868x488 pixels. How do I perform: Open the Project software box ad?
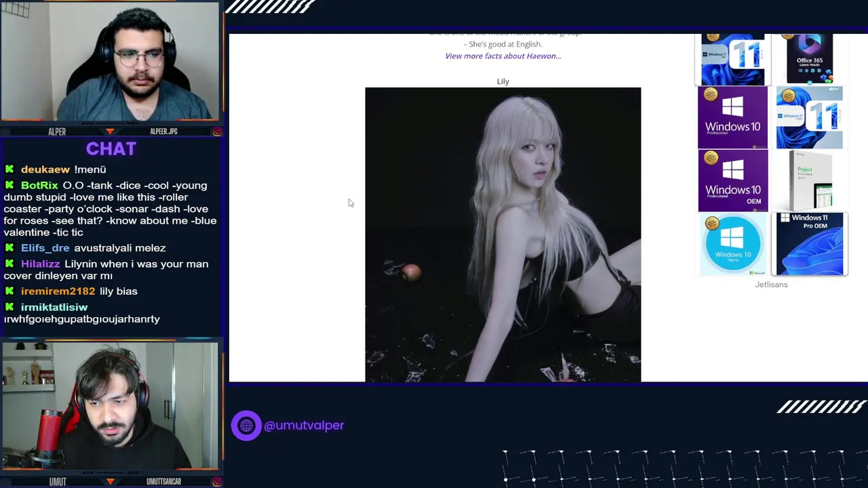coord(810,180)
